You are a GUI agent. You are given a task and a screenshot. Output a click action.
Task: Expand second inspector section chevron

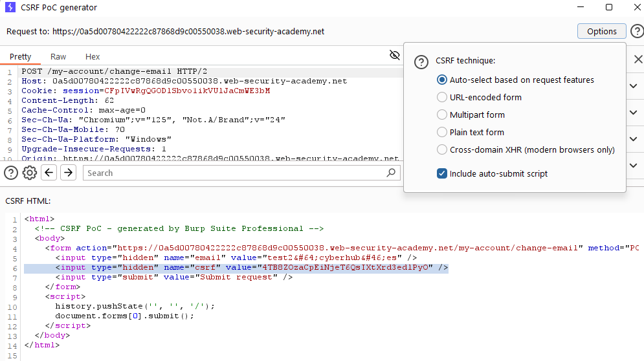pos(634,113)
